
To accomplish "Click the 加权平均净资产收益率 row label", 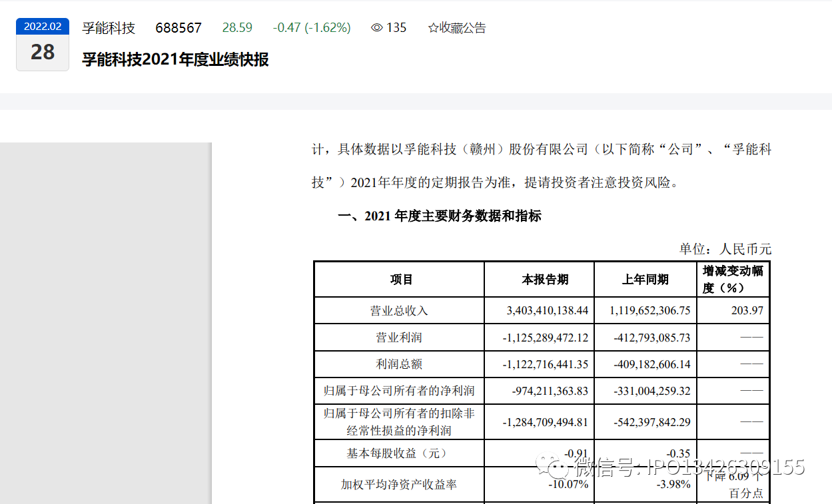I will pyautogui.click(x=399, y=485).
